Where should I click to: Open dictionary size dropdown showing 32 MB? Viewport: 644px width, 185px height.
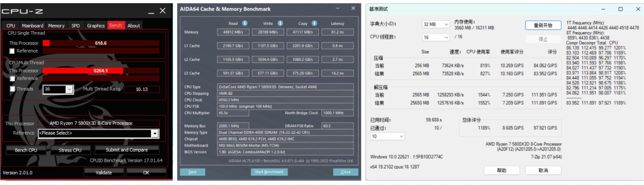point(436,24)
